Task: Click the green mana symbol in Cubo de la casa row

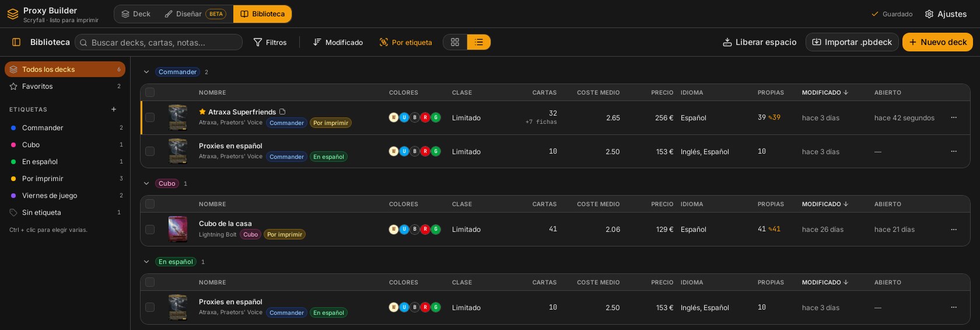Action: coord(436,230)
